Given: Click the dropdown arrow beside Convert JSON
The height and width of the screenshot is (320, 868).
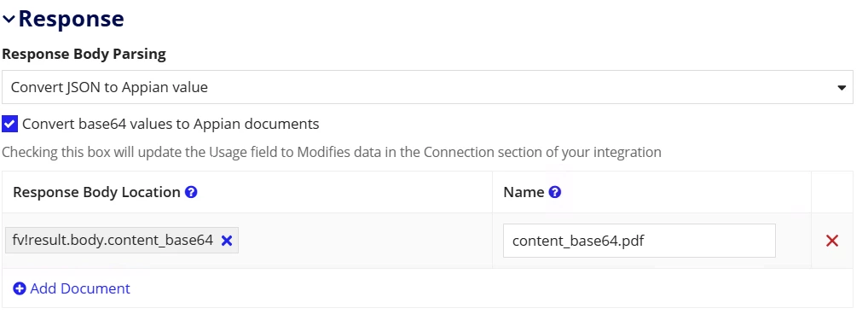Looking at the screenshot, I should pyautogui.click(x=842, y=88).
